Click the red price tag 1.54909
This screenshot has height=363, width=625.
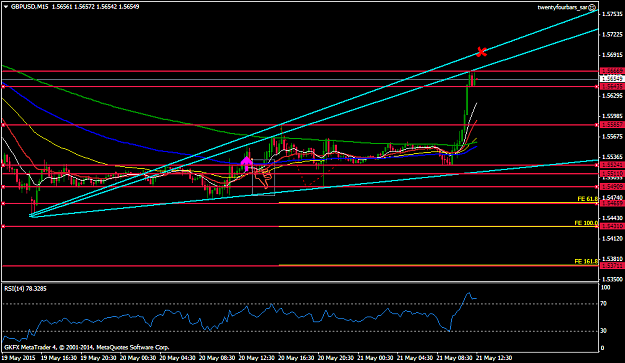click(x=611, y=186)
